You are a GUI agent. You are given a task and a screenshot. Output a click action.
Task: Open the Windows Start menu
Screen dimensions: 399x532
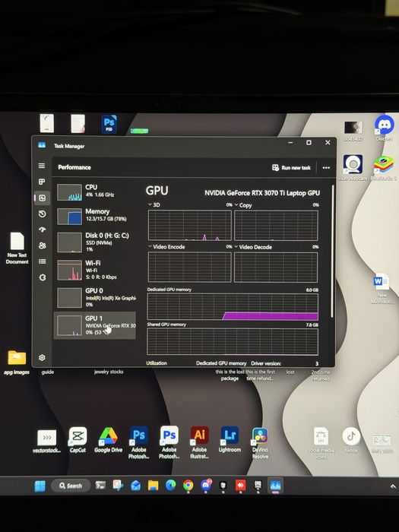click(x=40, y=486)
